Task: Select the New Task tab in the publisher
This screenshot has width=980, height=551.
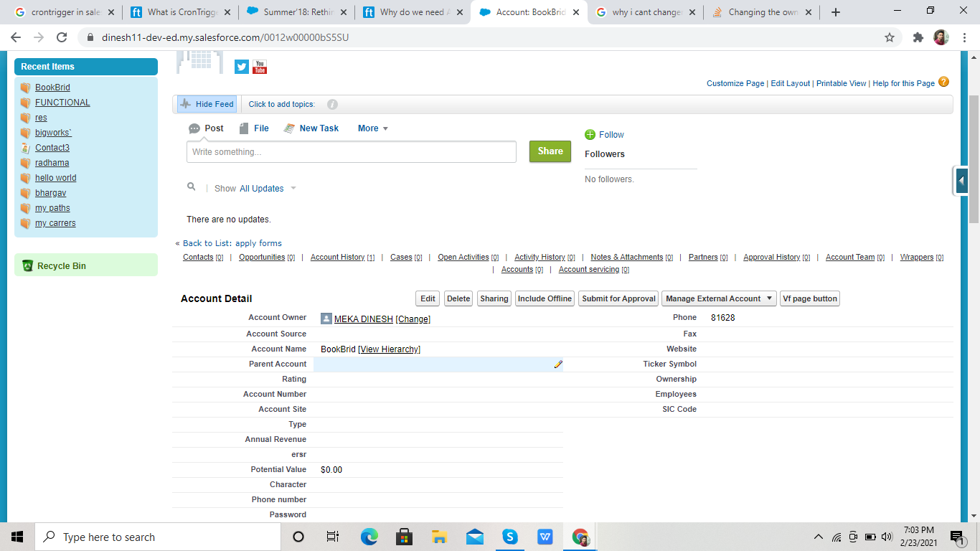Action: (311, 128)
